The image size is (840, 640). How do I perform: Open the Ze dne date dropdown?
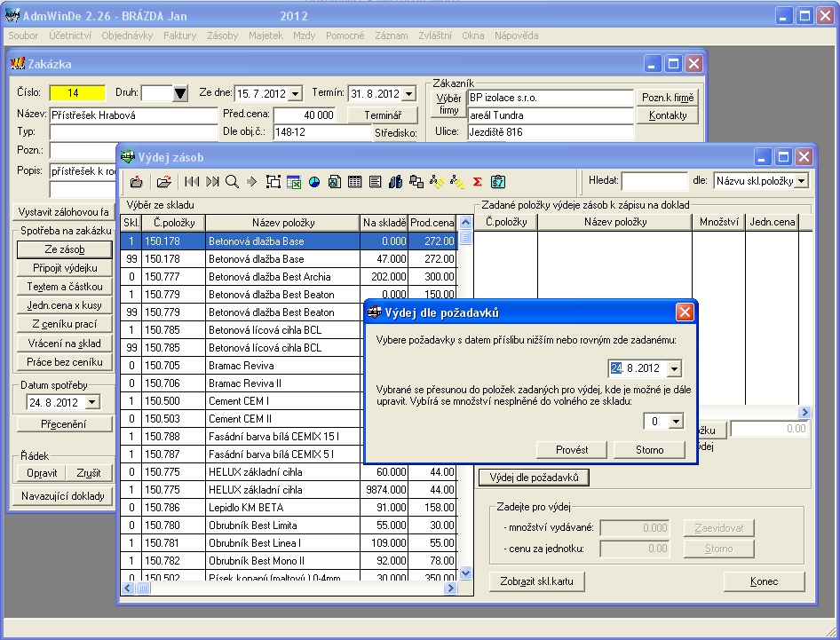point(295,94)
